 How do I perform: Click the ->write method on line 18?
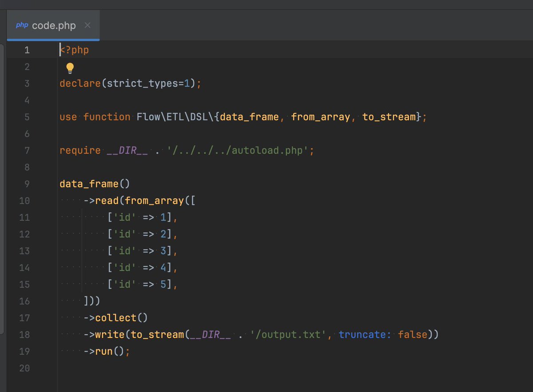pyautogui.click(x=104, y=334)
